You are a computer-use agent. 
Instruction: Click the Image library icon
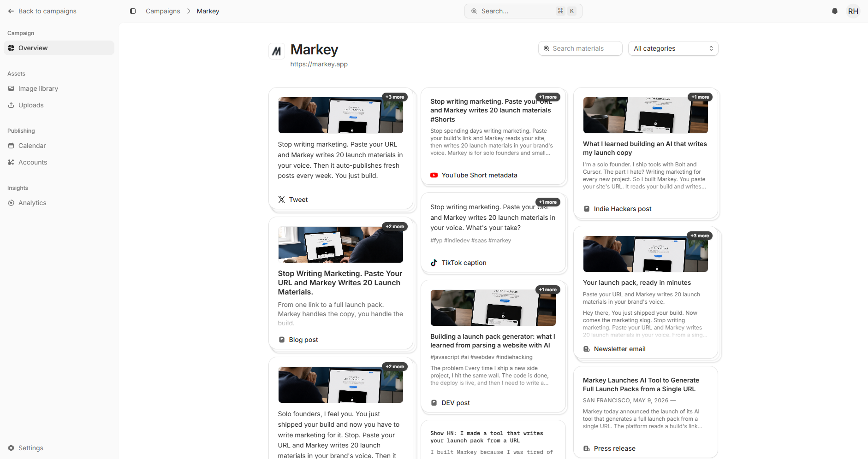click(11, 88)
